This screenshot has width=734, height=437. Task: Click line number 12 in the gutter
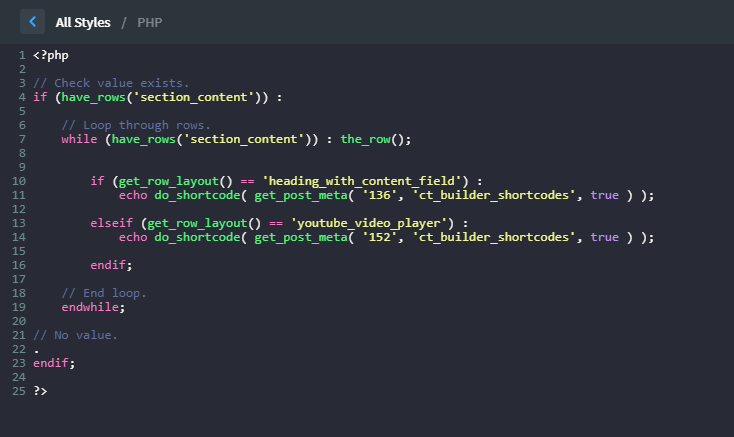[19, 209]
